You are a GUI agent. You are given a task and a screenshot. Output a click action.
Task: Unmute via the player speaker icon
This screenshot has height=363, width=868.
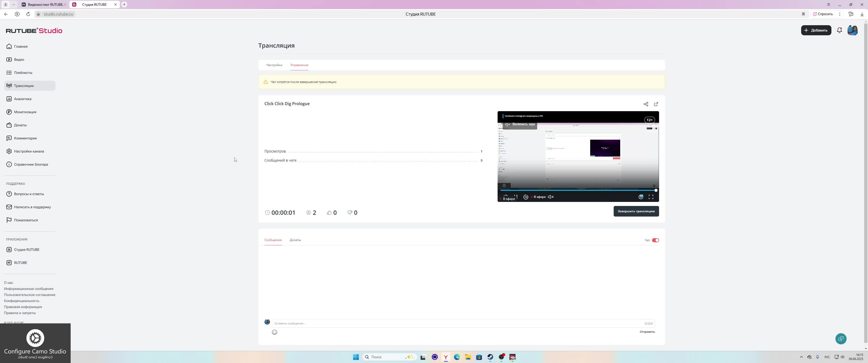coord(551,197)
